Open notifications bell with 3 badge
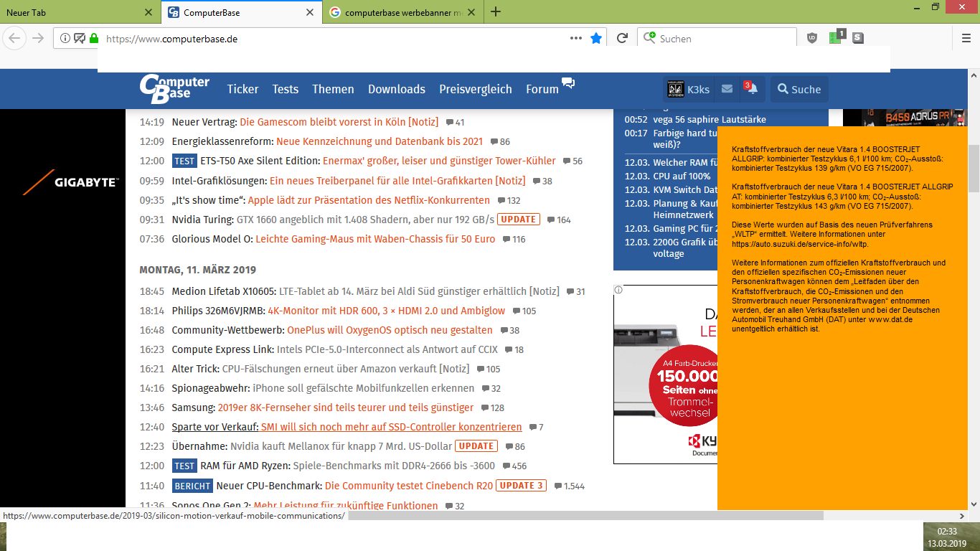 tap(752, 88)
